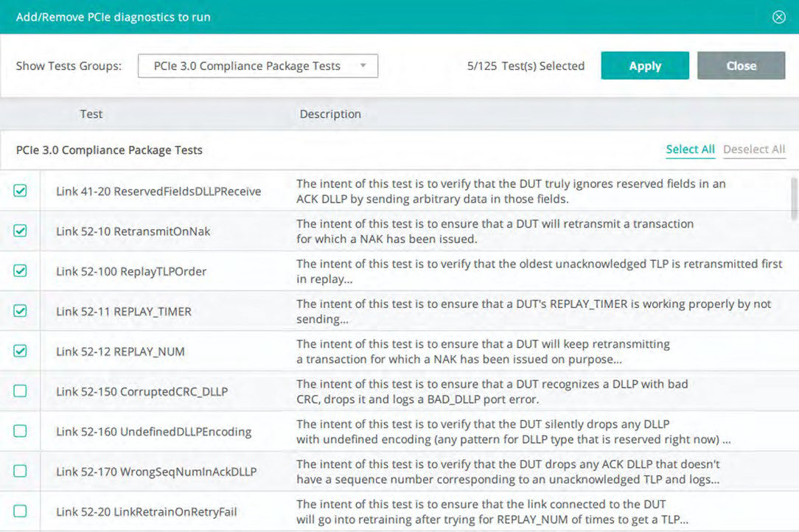Close the dialog with the X icon
The image size is (799, 532).
pos(778,17)
